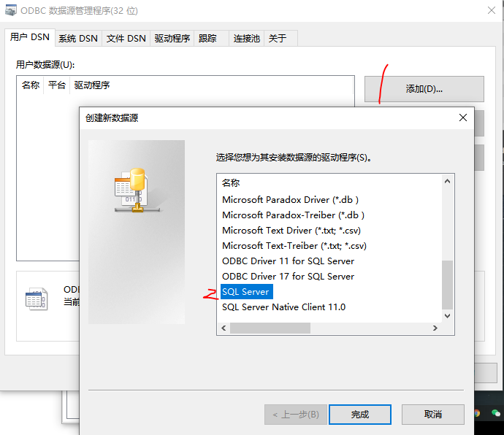Image resolution: width=504 pixels, height=435 pixels.
Task: Click the 平台 column header
Action: click(x=57, y=85)
